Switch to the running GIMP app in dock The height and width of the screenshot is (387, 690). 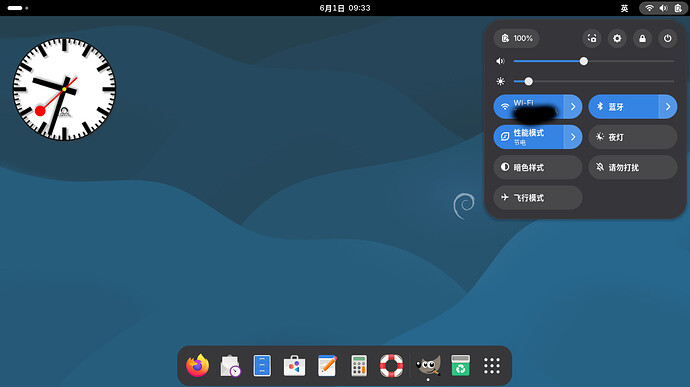tap(428, 365)
